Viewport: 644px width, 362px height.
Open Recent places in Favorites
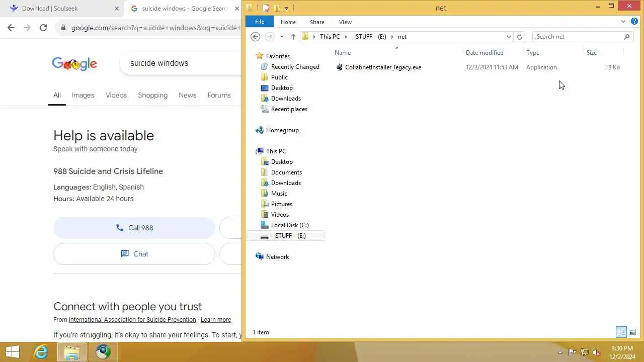(289, 109)
